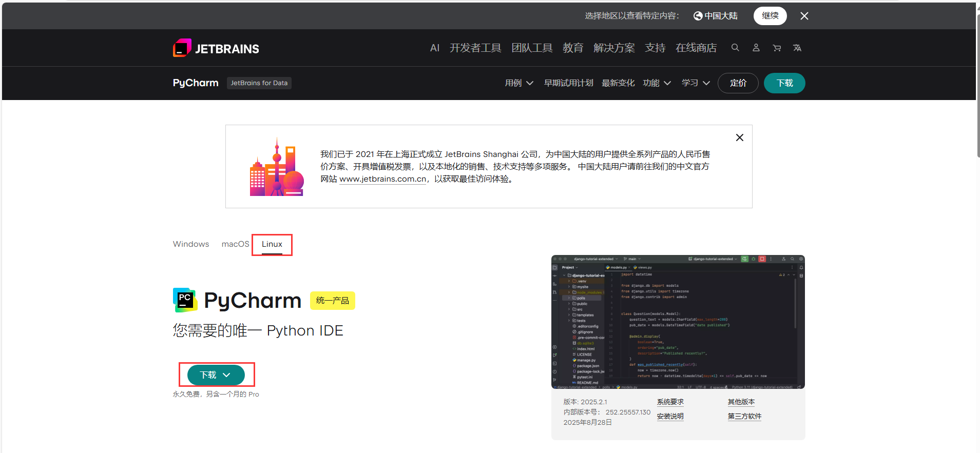Click the 您需要的唯一 Python IDE tagline
Image resolution: width=980 pixels, height=453 pixels.
(x=258, y=331)
